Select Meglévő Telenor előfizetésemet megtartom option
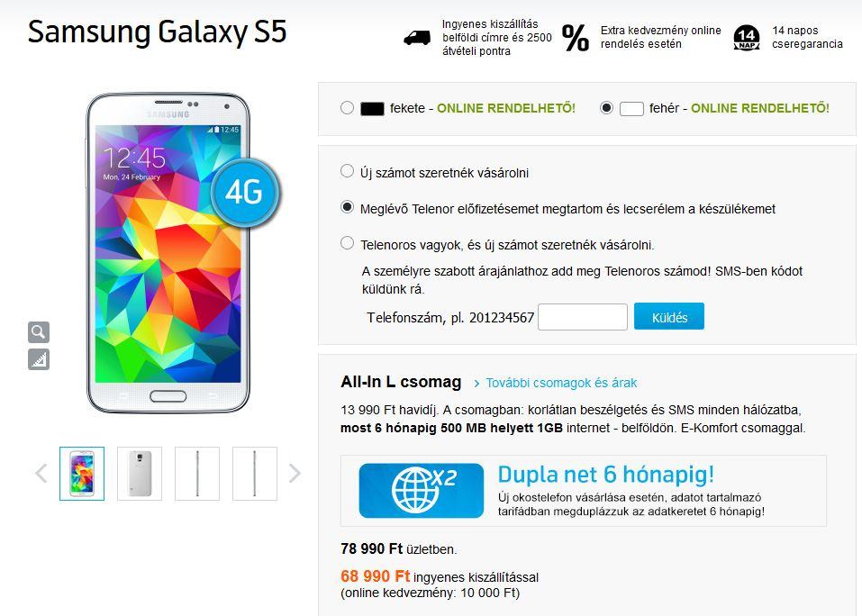The image size is (862, 616). (x=347, y=207)
